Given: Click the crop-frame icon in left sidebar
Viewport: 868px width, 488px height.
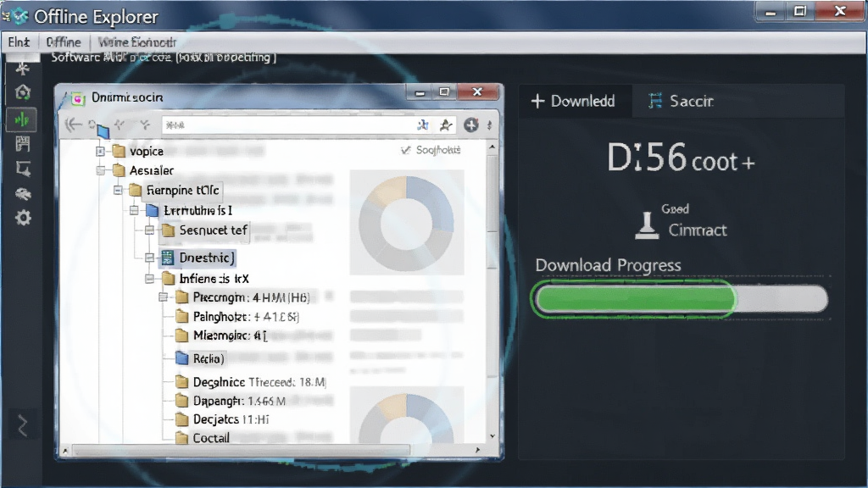Looking at the screenshot, I should (x=23, y=169).
